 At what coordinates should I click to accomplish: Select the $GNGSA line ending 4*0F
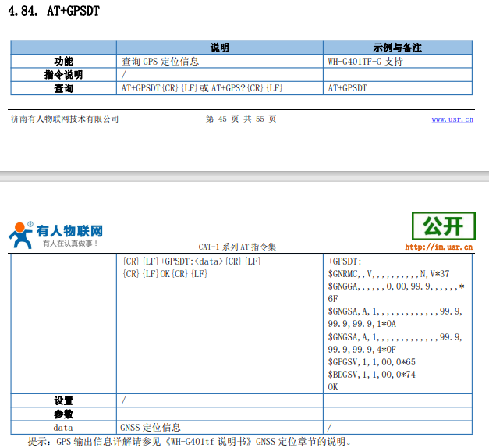pyautogui.click(x=395, y=343)
